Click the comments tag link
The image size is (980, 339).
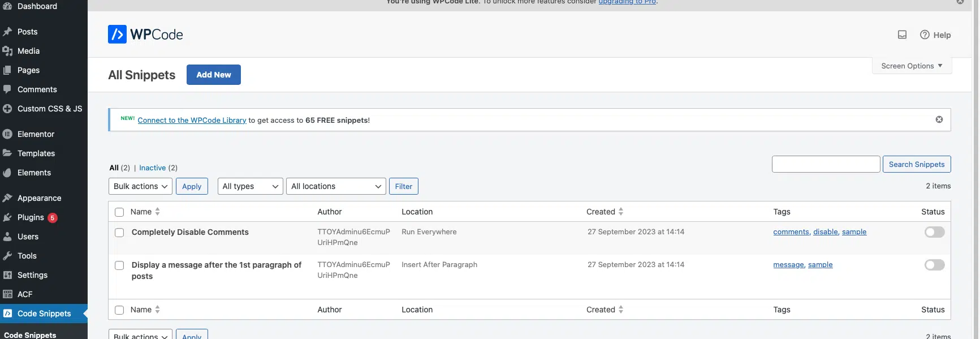[791, 232]
